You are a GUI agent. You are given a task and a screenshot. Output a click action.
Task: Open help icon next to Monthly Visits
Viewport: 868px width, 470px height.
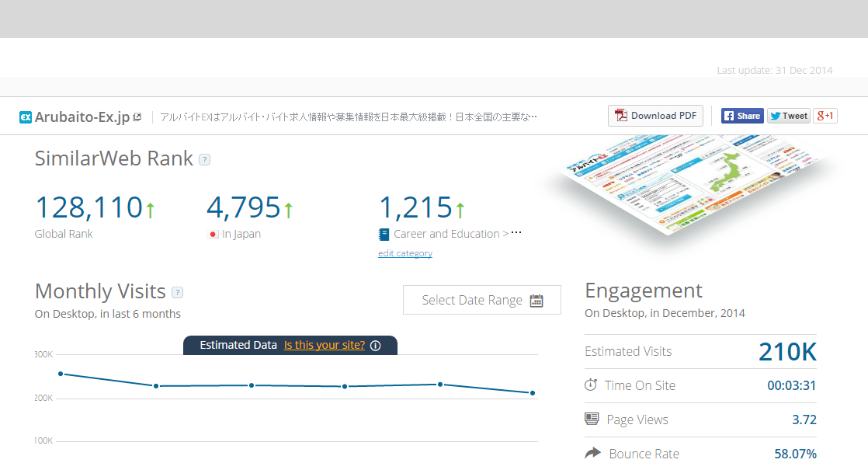coord(177,292)
